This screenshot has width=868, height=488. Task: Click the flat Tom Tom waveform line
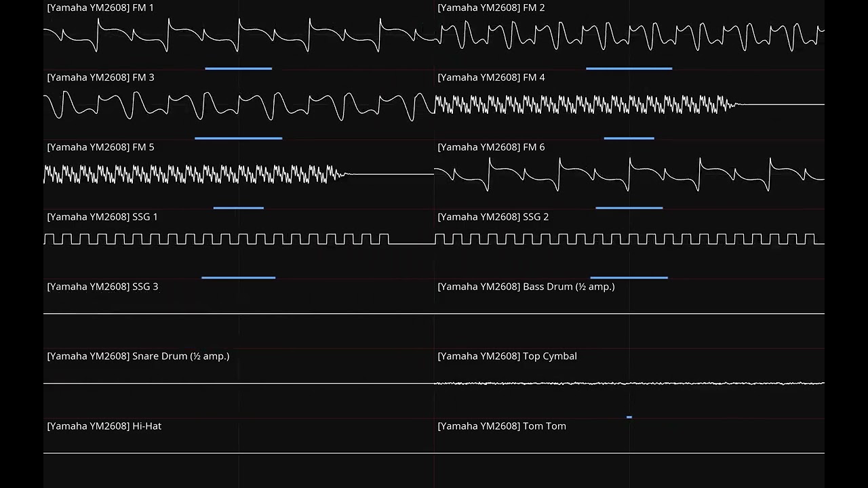coord(629,453)
